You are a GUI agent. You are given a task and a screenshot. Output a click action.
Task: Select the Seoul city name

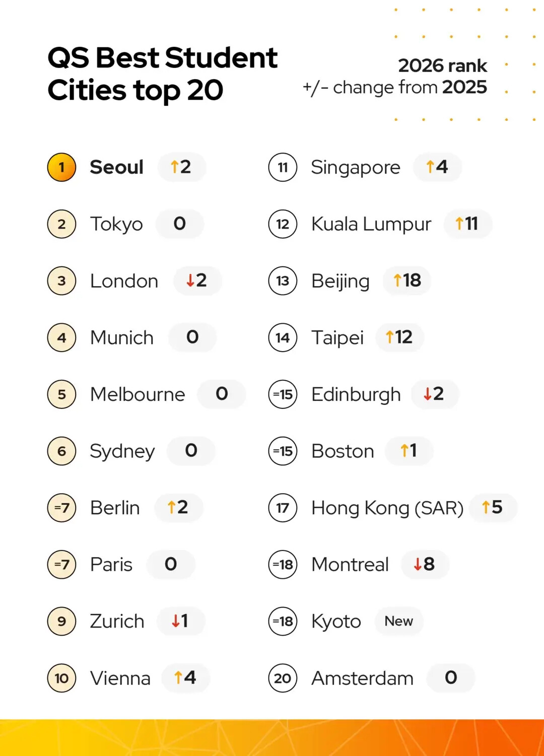pyautogui.click(x=116, y=167)
